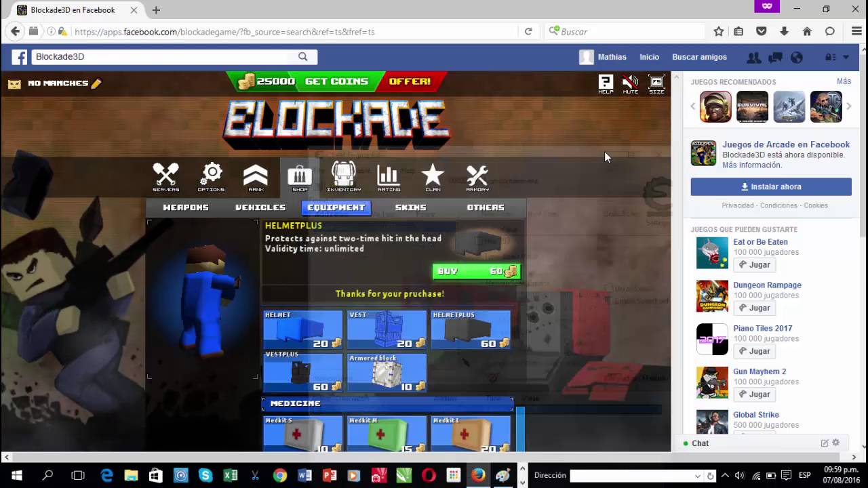Reload the page in Firefox
The width and height of the screenshot is (868, 488).
(528, 31)
